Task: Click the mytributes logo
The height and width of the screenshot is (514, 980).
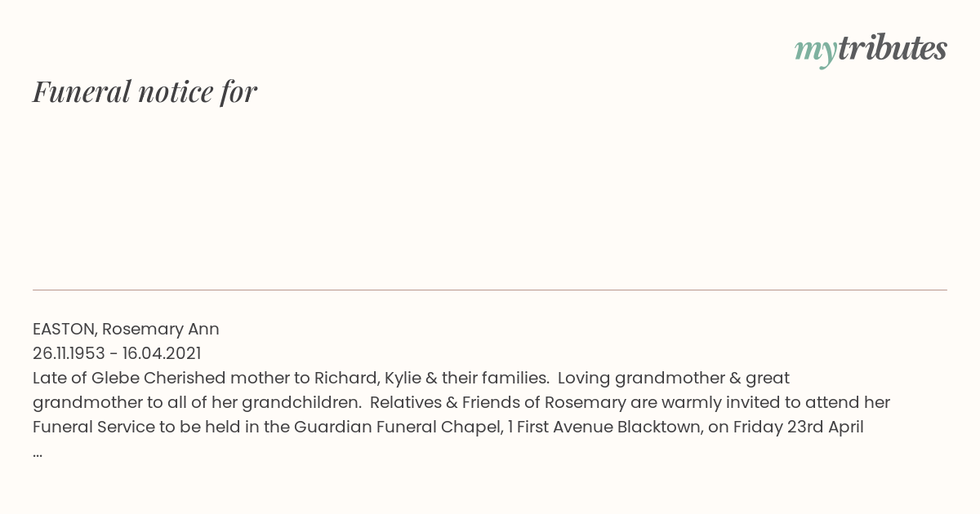Action: coord(871,50)
